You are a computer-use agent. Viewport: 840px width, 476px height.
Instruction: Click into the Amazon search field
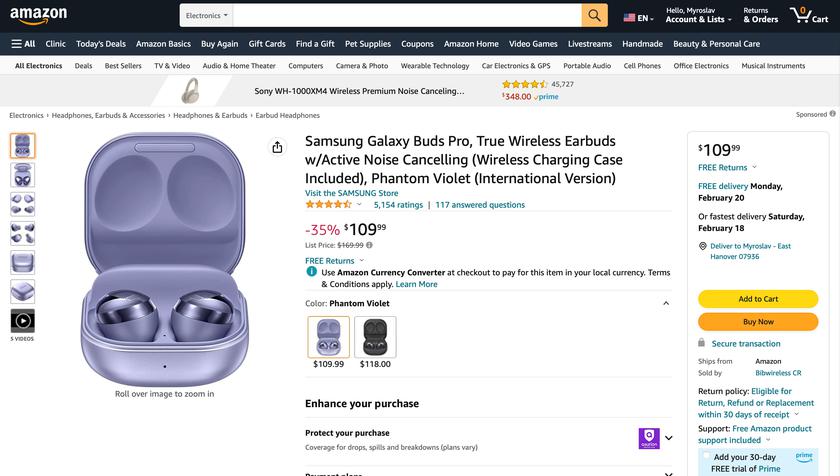[x=407, y=16]
